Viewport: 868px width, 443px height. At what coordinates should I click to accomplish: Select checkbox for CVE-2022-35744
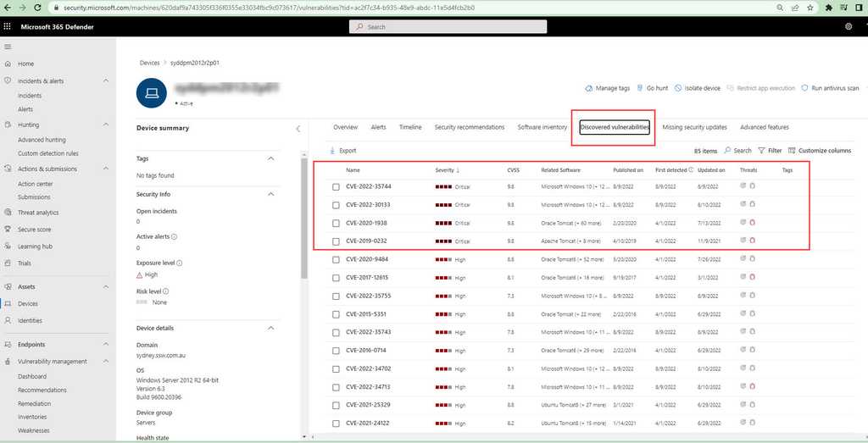coord(336,186)
